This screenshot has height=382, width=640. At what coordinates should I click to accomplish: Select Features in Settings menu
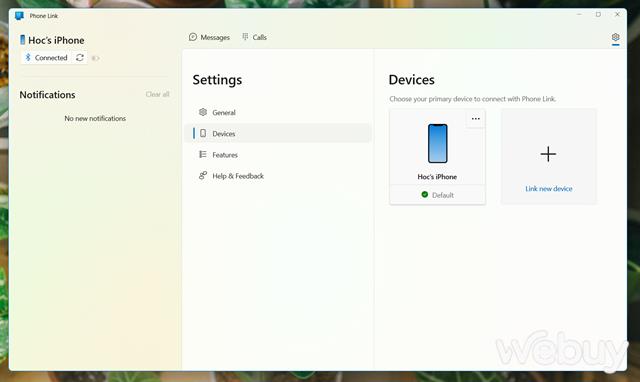[278, 155]
